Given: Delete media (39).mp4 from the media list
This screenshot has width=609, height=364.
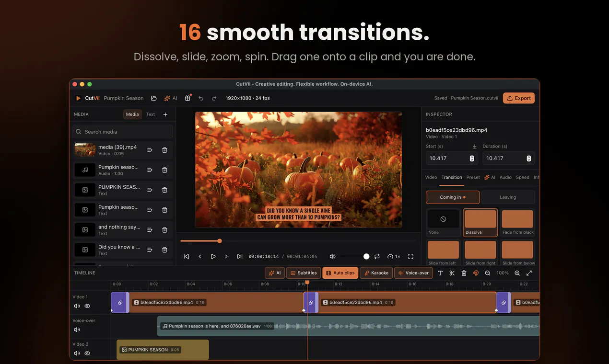Looking at the screenshot, I should click(x=164, y=150).
